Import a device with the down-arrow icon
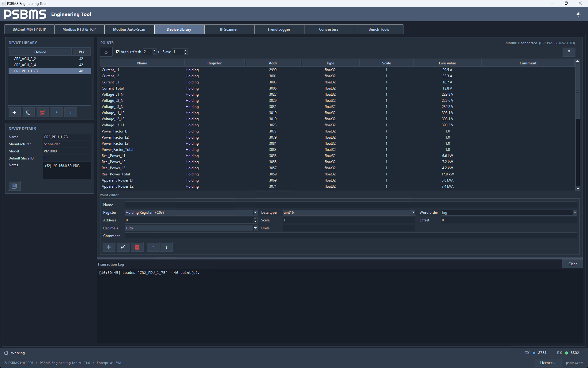 click(x=57, y=113)
